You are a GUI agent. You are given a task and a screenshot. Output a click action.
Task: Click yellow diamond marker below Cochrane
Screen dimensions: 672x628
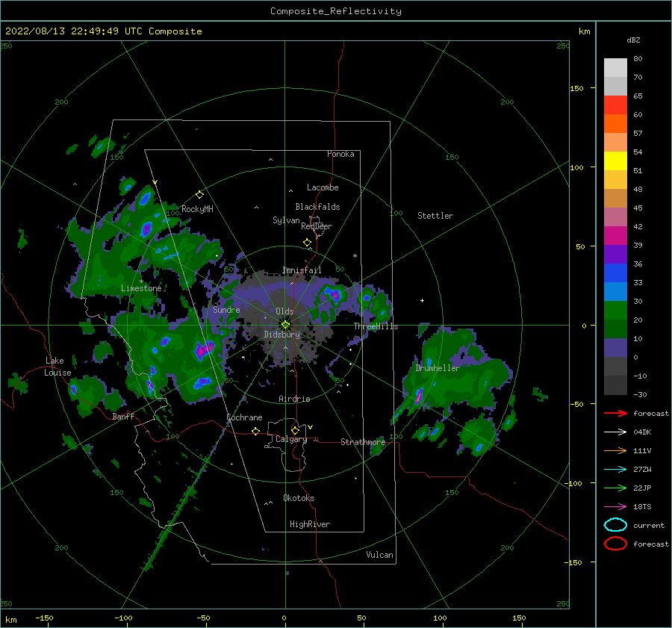point(256,432)
